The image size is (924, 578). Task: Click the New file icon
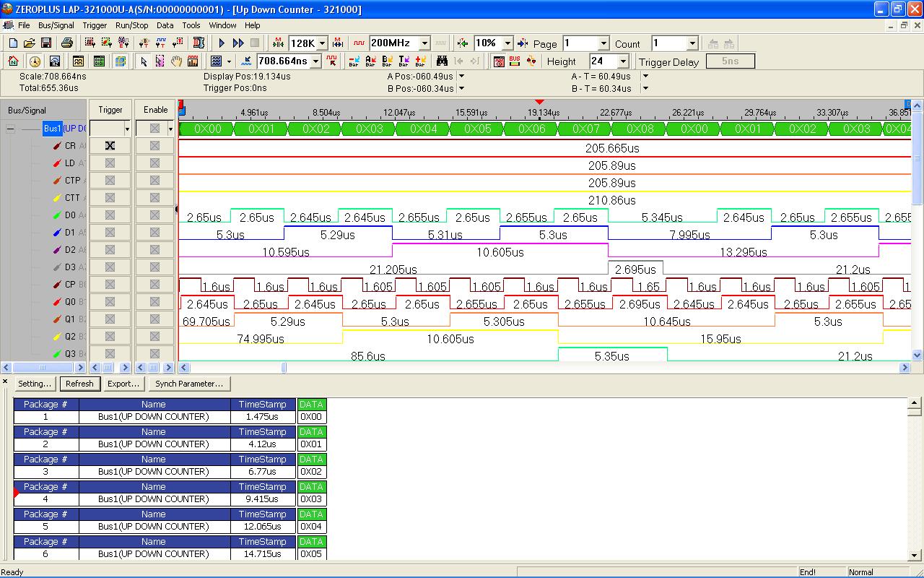click(13, 43)
